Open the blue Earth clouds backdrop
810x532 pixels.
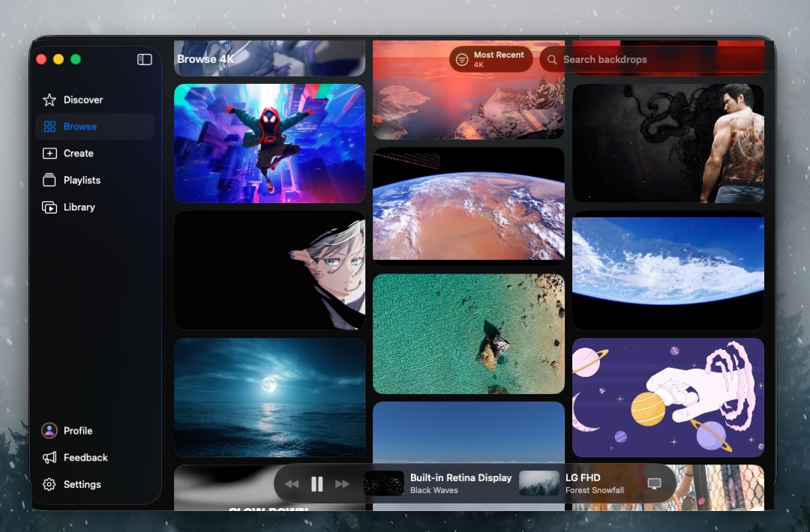pyautogui.click(x=668, y=270)
